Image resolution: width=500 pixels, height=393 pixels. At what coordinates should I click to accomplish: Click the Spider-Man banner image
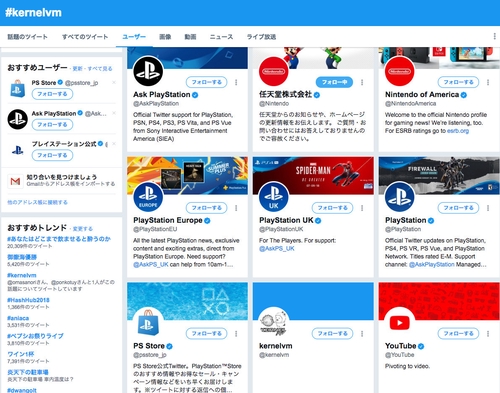click(313, 175)
